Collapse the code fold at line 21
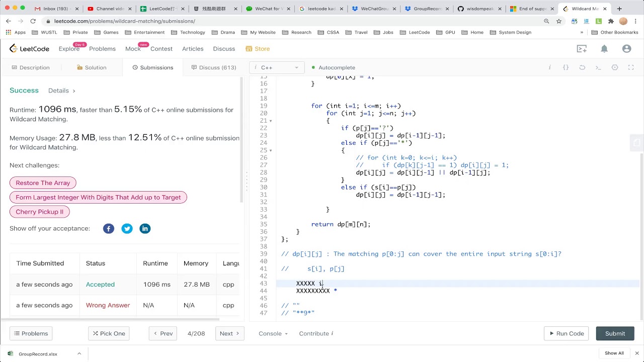This screenshot has height=362, width=644. point(271,121)
